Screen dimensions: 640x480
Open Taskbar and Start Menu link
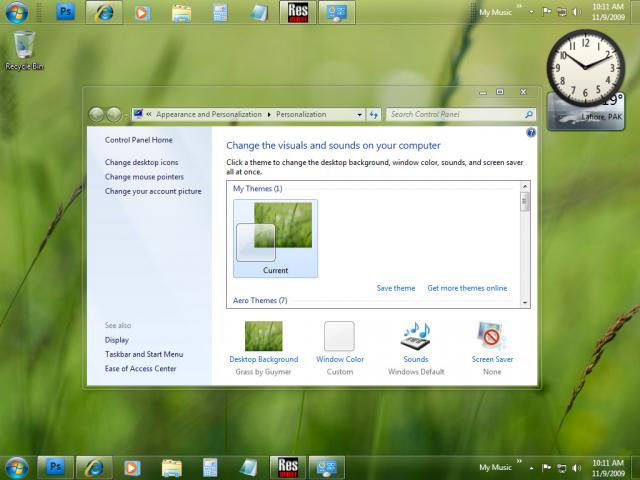pyautogui.click(x=144, y=354)
